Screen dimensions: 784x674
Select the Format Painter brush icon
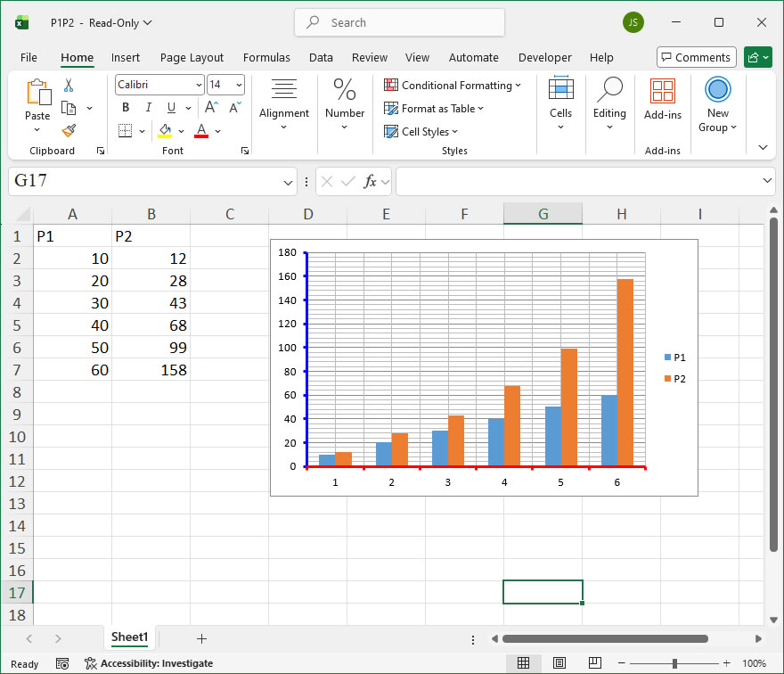pos(69,130)
